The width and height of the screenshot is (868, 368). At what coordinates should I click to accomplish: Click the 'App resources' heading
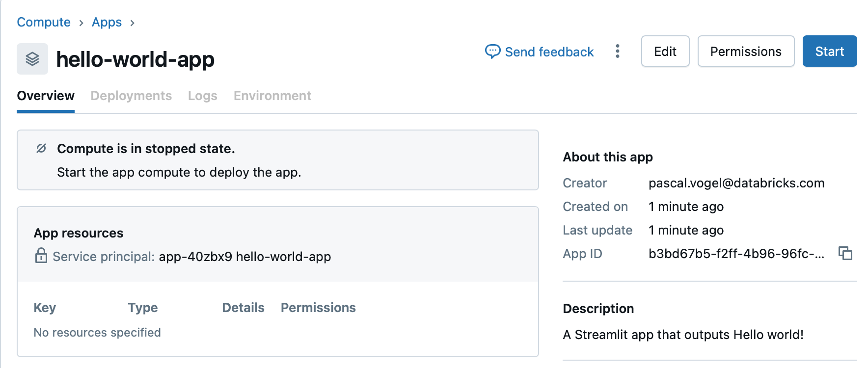click(x=79, y=233)
